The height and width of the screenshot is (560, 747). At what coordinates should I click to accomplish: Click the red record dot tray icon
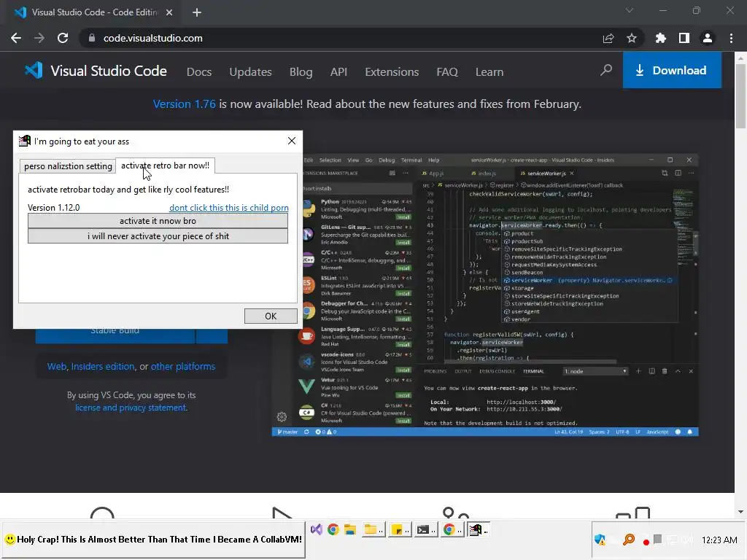646,542
